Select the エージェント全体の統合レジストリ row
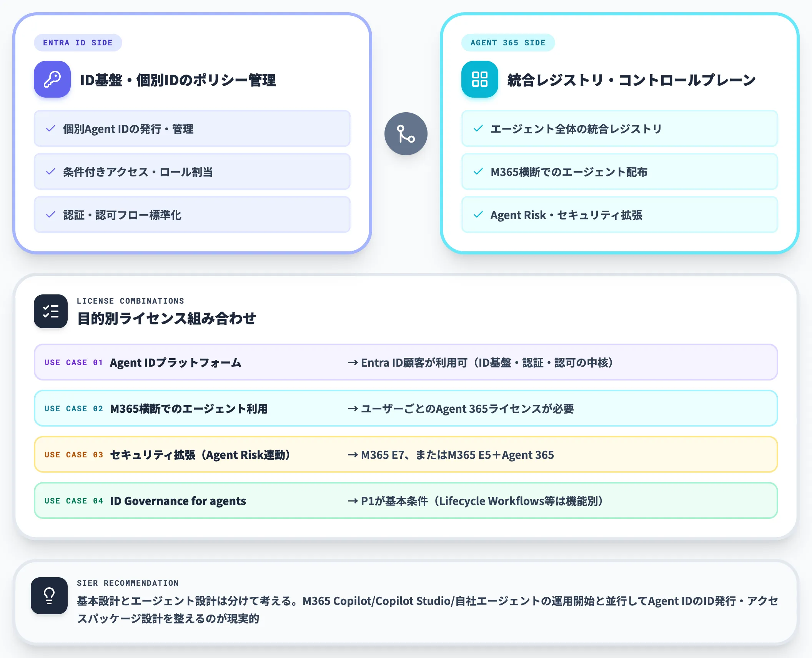 tap(620, 129)
